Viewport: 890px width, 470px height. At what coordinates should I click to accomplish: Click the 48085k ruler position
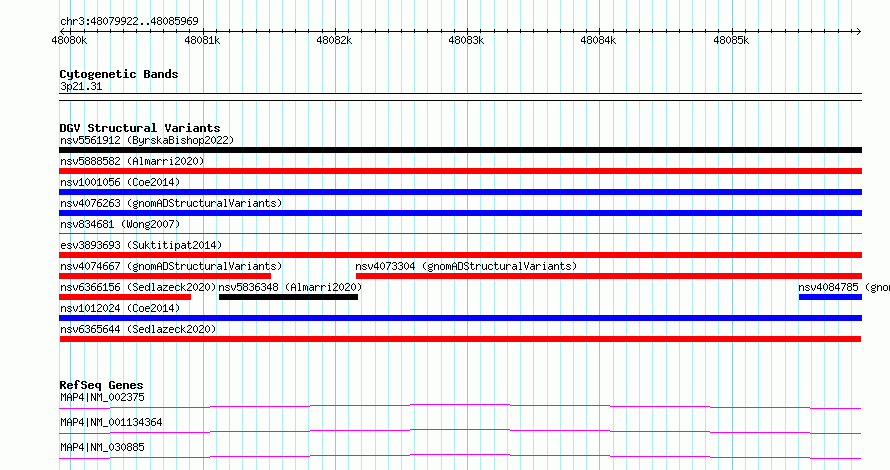click(731, 40)
